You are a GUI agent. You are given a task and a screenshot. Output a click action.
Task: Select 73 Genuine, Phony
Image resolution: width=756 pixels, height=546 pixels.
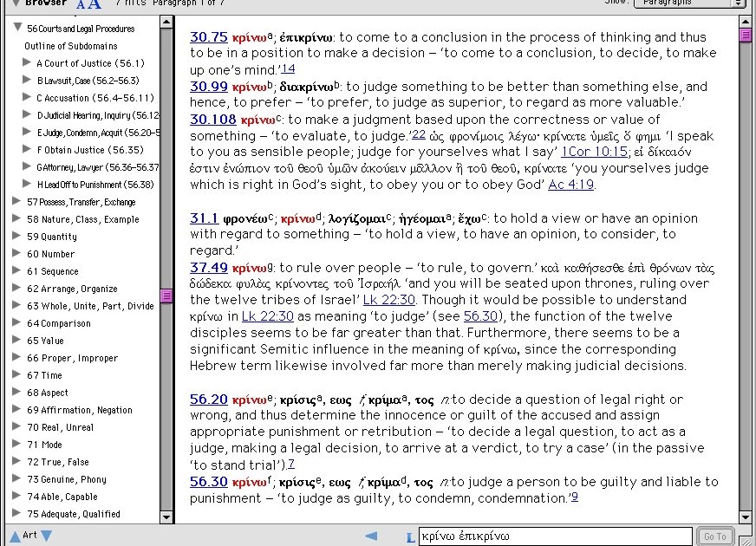point(67,479)
